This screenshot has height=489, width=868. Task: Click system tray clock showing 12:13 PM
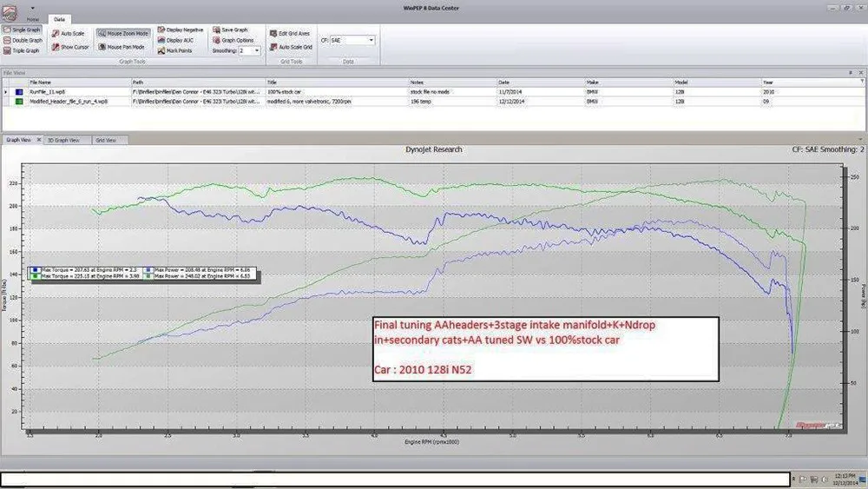click(845, 479)
